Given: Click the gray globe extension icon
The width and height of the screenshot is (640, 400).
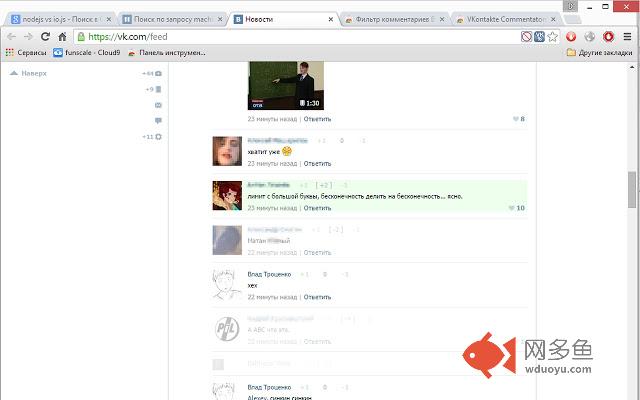Looking at the screenshot, I should pyautogui.click(x=589, y=37).
